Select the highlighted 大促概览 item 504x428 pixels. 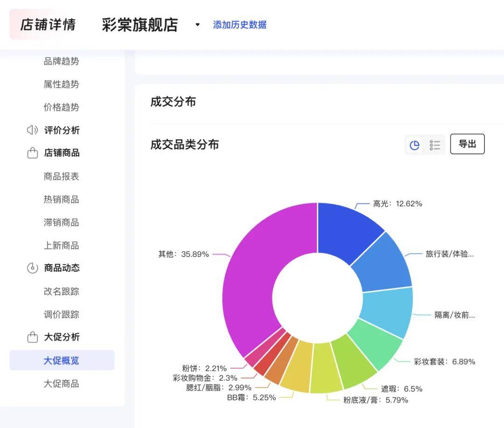[62, 360]
